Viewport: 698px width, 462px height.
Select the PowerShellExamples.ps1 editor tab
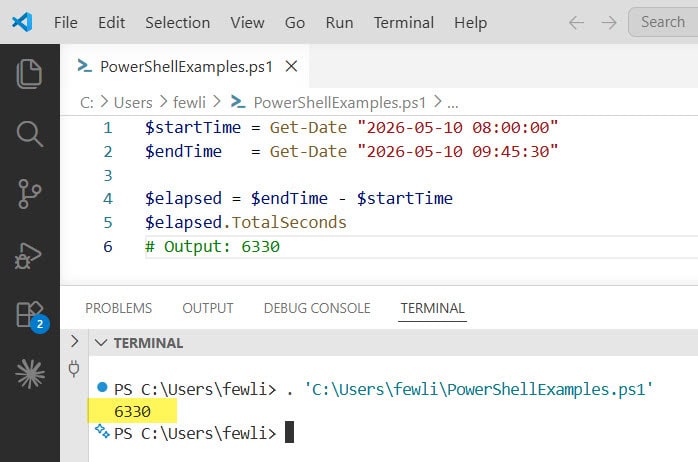[x=186, y=66]
